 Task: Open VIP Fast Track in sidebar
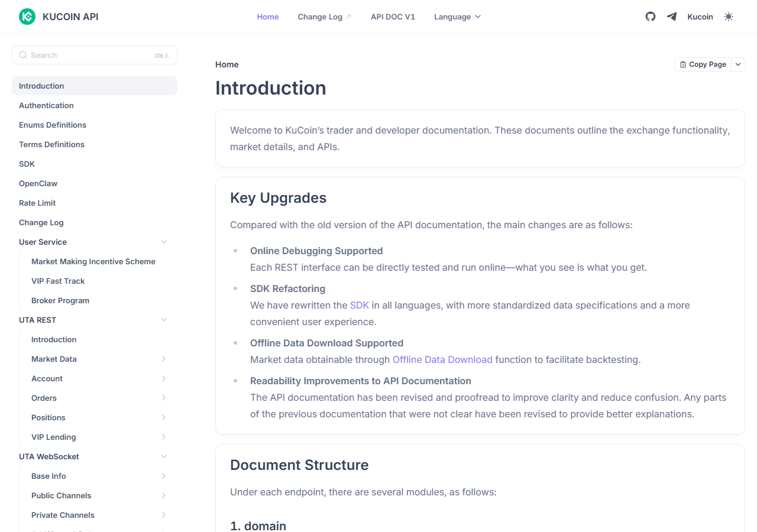[58, 281]
